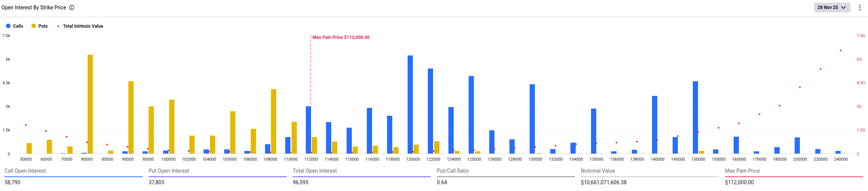Click the 240000 strike axis label
The height and width of the screenshot is (191, 868).
841,159
